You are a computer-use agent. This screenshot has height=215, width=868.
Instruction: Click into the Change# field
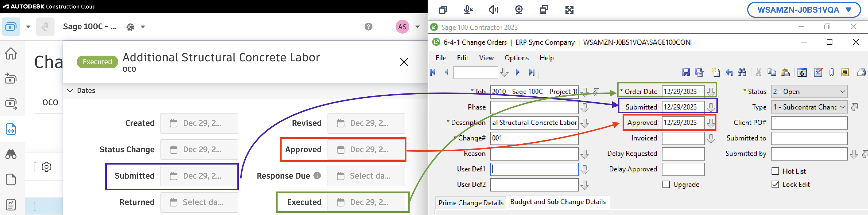(x=534, y=138)
